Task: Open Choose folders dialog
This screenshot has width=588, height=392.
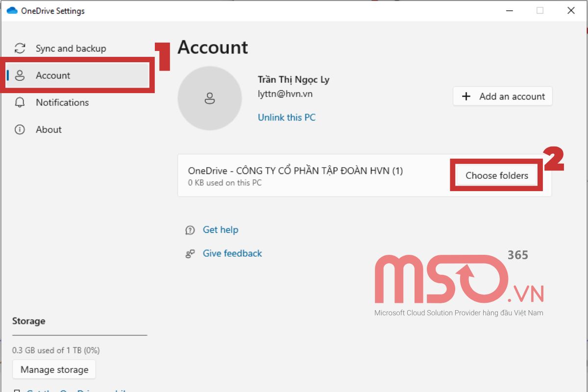Action: (497, 175)
